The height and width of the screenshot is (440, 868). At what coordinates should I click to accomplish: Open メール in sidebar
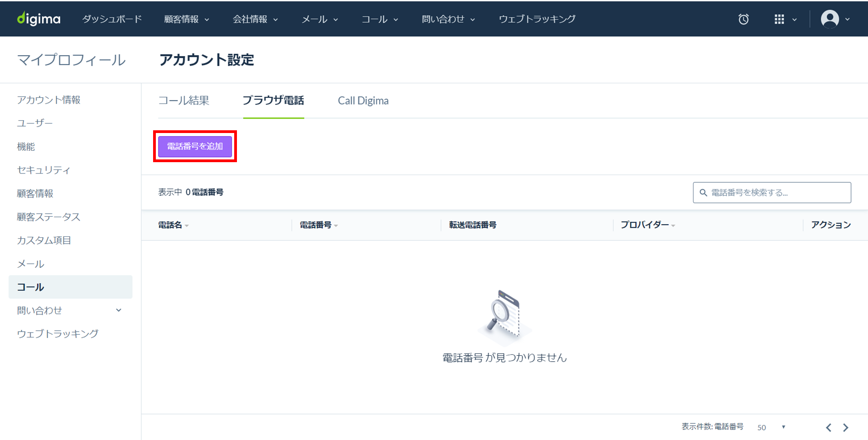(31, 264)
